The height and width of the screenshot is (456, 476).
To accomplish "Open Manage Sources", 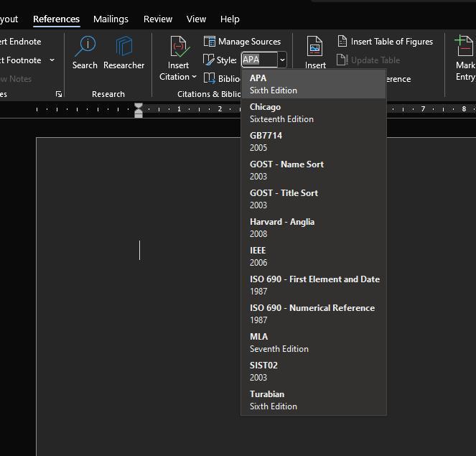I will (x=242, y=41).
